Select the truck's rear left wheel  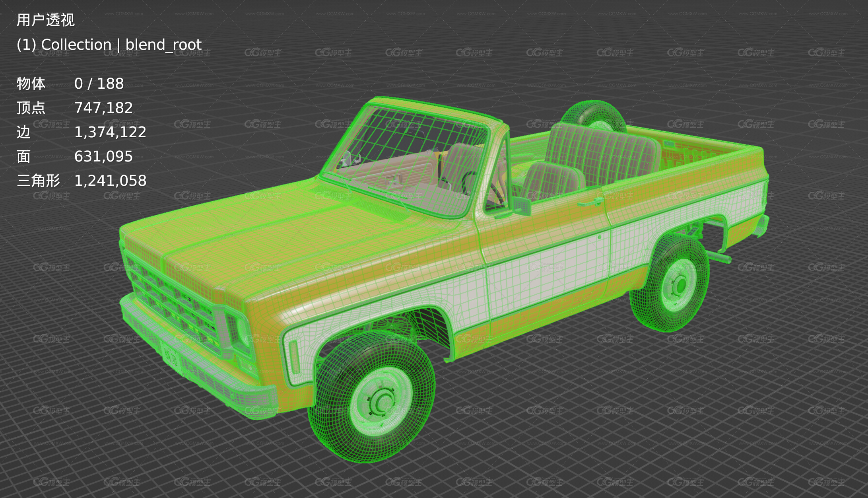670,283
